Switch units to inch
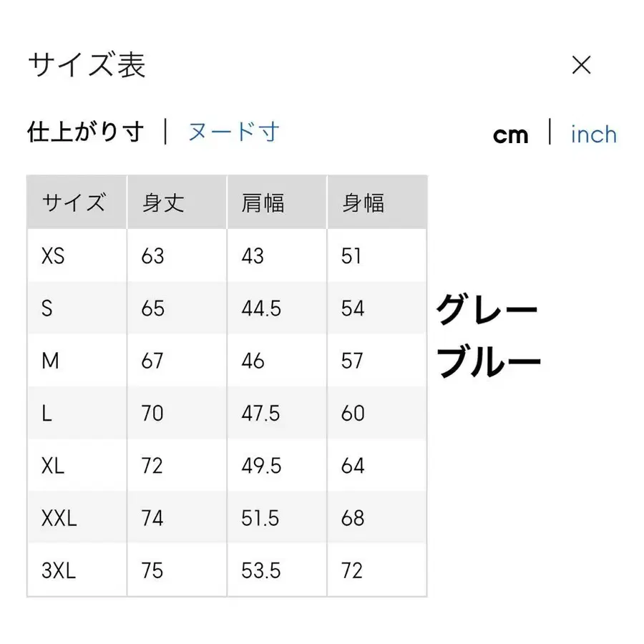Image resolution: width=644 pixels, height=644 pixels. 593,135
